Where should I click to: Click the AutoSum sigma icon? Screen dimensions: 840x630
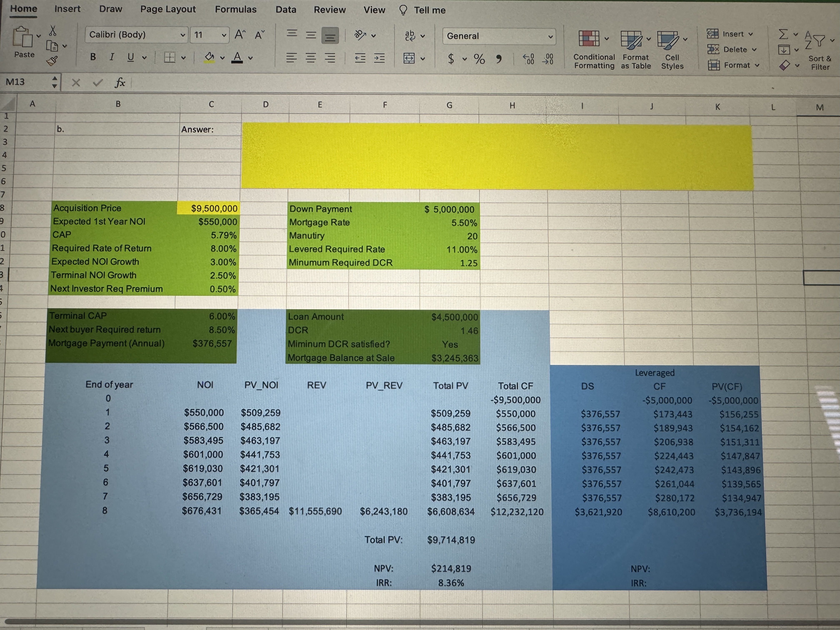coord(783,34)
